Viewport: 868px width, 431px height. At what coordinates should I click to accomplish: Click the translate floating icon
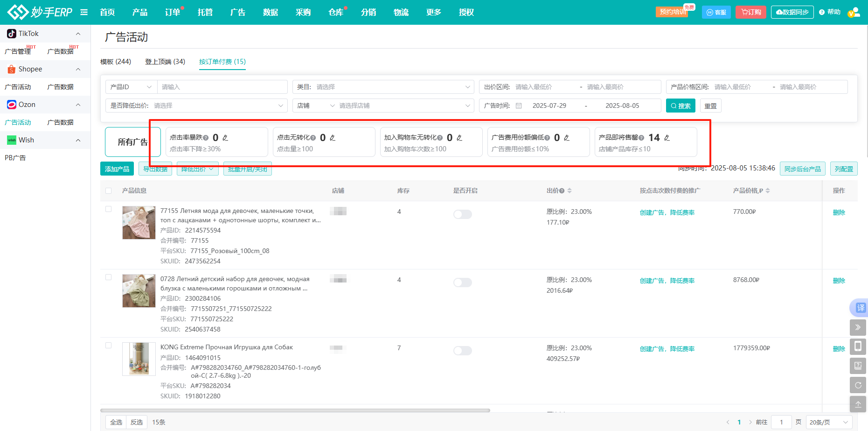[x=861, y=308]
